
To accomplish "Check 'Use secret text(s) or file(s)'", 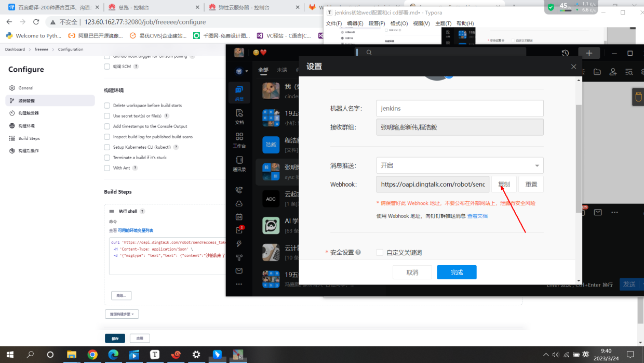I will coord(107,116).
